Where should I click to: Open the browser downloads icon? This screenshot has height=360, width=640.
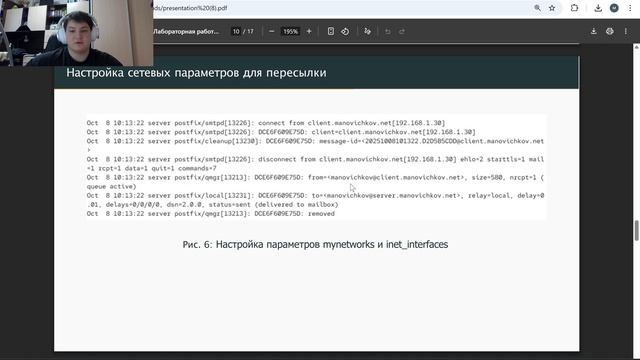point(598,8)
